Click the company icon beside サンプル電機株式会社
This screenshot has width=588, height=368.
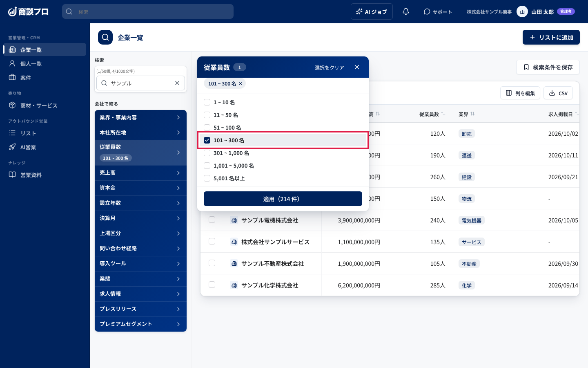234,220
